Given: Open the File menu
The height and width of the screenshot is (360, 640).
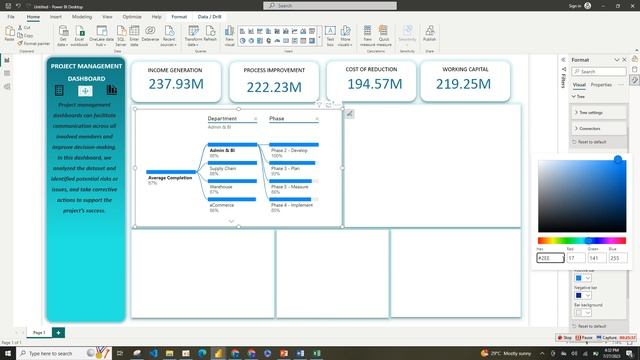Looking at the screenshot, I should point(11,17).
